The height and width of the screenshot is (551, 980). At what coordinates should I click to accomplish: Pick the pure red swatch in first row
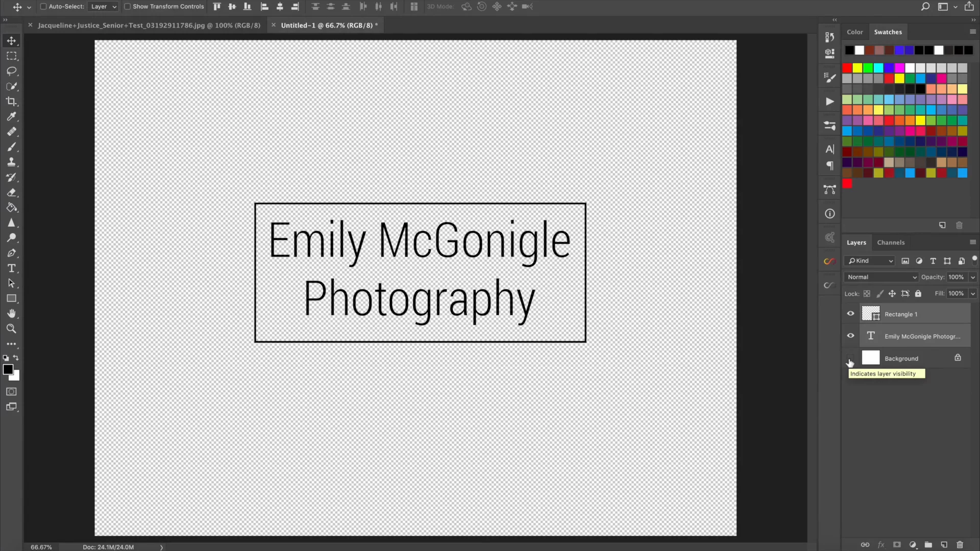pyautogui.click(x=847, y=68)
